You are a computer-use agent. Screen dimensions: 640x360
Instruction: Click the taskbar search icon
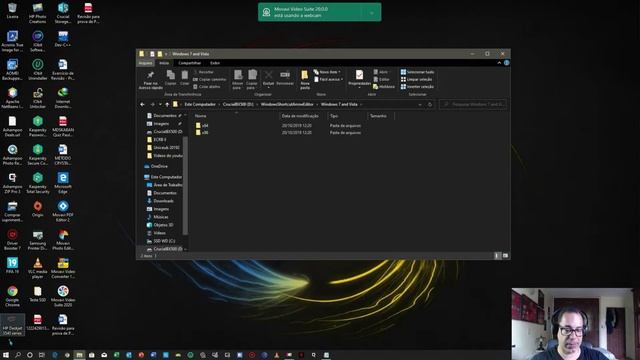[18, 355]
